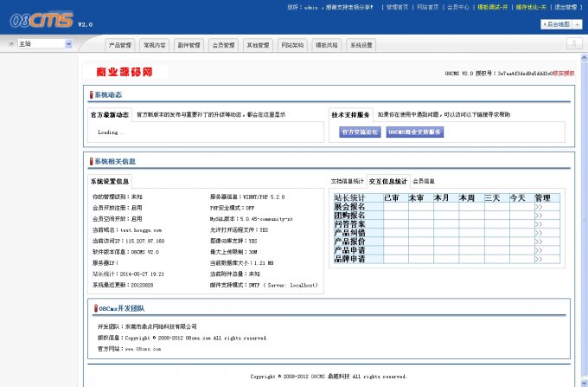
Task: Click the >> manage arrow for 问答答案
Action: click(539, 224)
